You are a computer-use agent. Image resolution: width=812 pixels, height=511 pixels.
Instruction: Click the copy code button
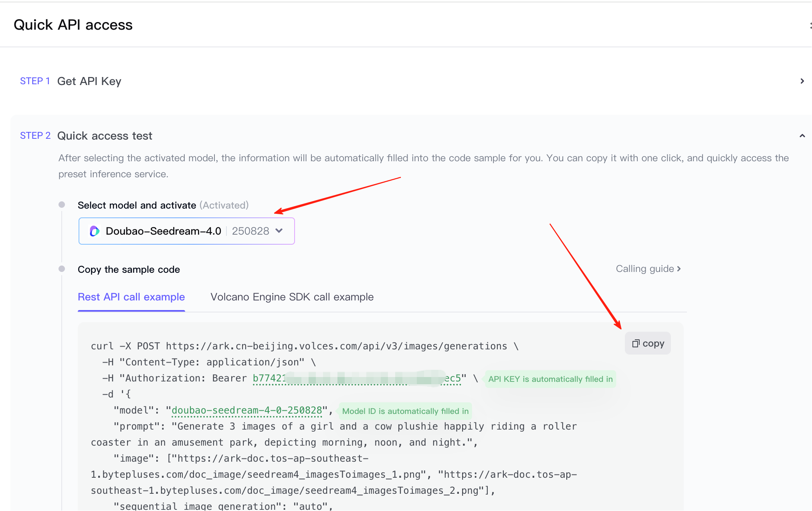pyautogui.click(x=648, y=343)
